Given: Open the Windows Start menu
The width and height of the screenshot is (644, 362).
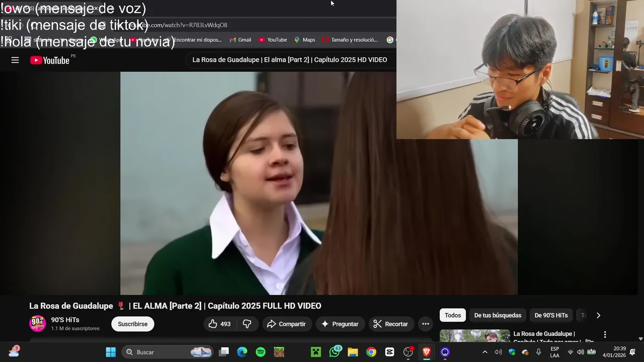Looking at the screenshot, I should [x=111, y=352].
